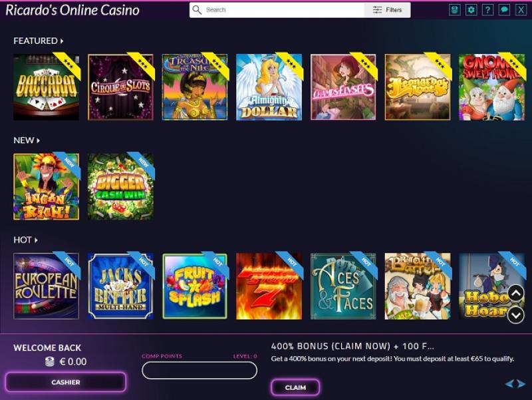Launch the Baccarat game thumbnail
Image resolution: width=532 pixels, height=400 pixels.
tap(46, 87)
